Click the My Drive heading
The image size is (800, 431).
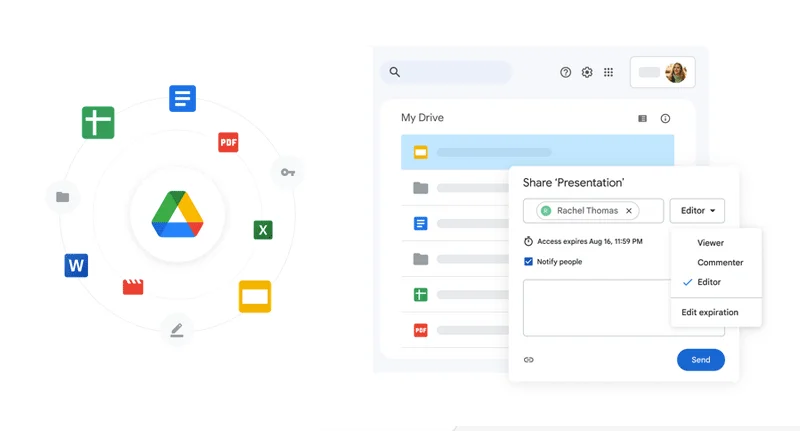(422, 118)
